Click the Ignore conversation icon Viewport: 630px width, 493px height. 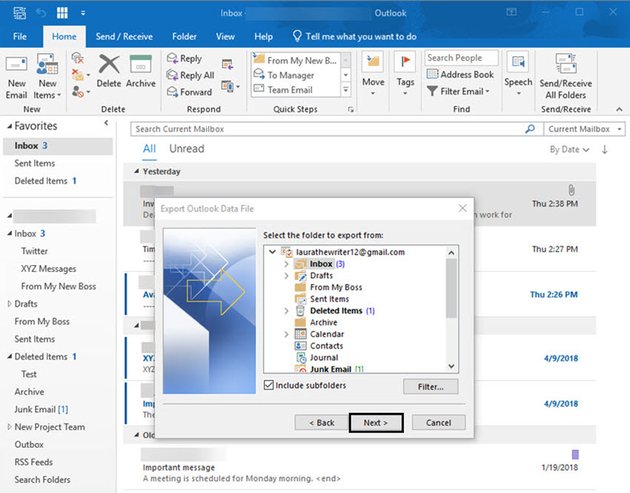[x=78, y=58]
